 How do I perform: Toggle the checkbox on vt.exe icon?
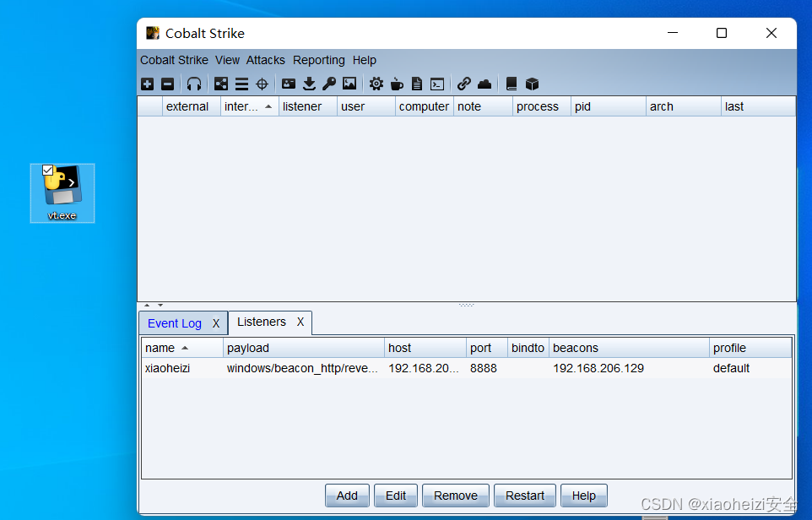pos(47,170)
